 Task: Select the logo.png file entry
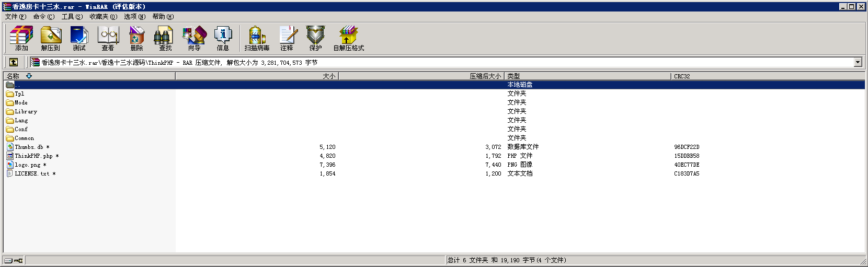27,165
